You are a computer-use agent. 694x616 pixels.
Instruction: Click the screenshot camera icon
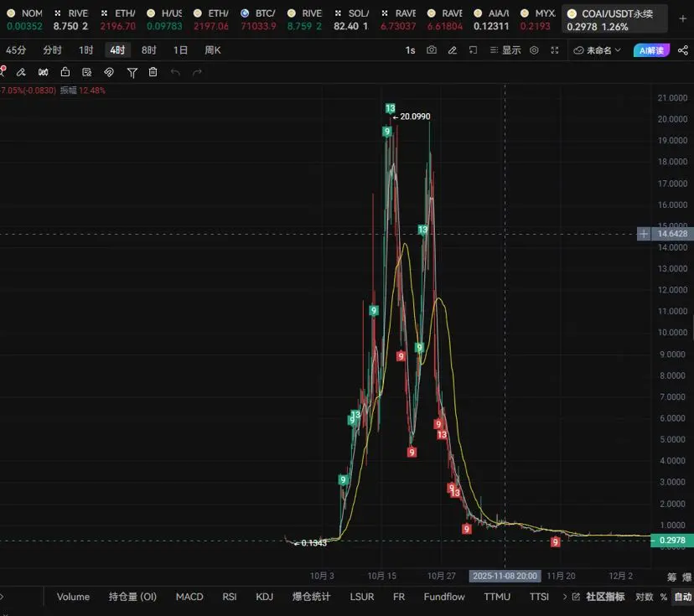(432, 50)
